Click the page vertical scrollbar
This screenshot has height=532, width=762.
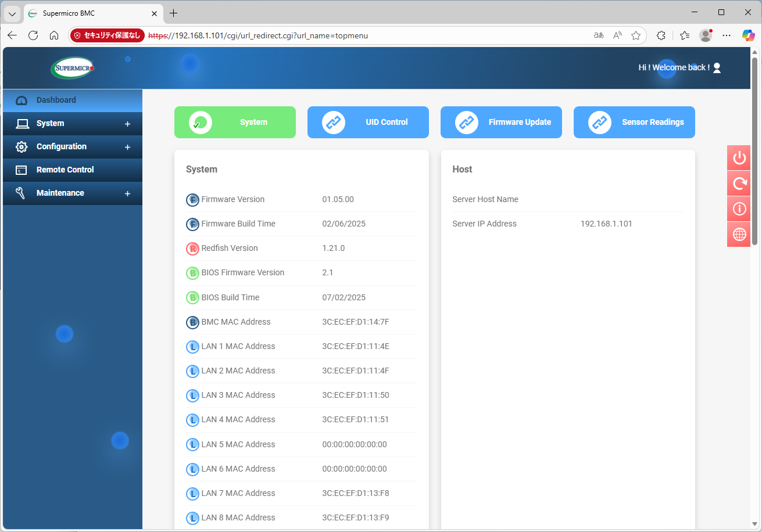click(754, 151)
